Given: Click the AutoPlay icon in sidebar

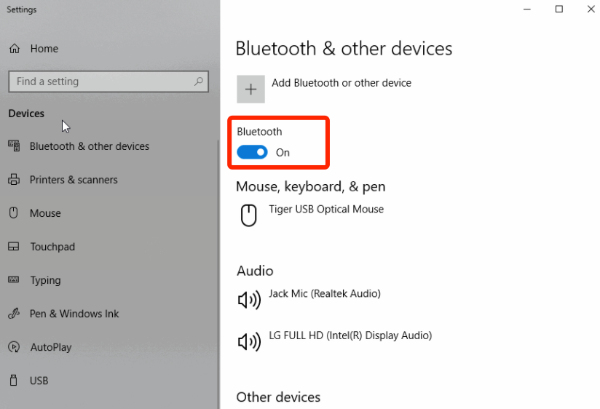Looking at the screenshot, I should (x=14, y=347).
